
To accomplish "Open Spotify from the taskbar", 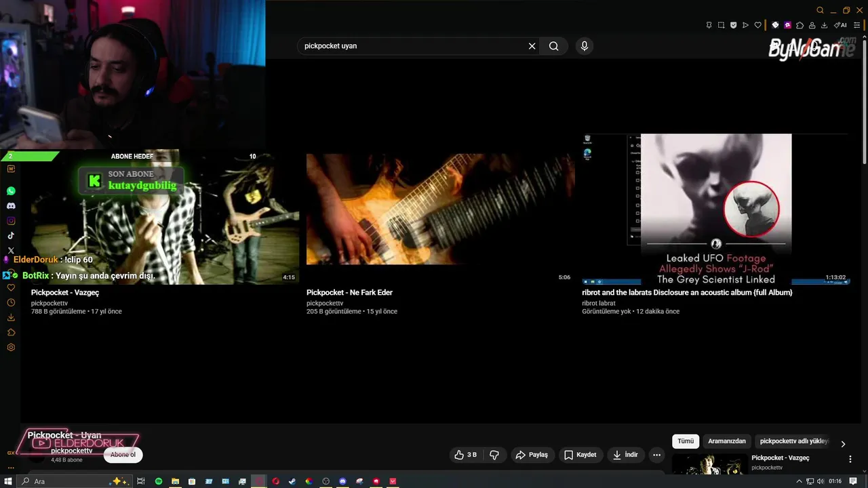I will click(159, 481).
